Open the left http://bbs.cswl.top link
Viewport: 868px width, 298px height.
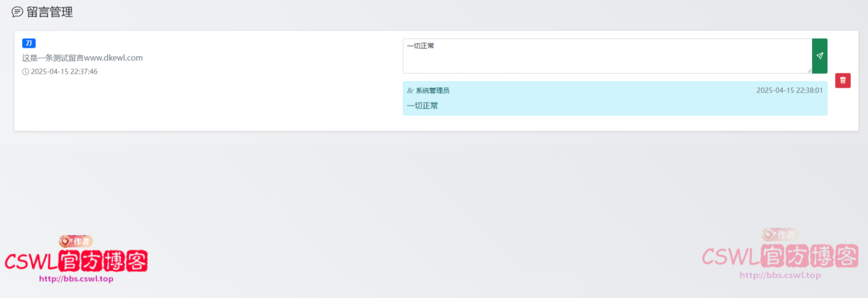click(76, 279)
